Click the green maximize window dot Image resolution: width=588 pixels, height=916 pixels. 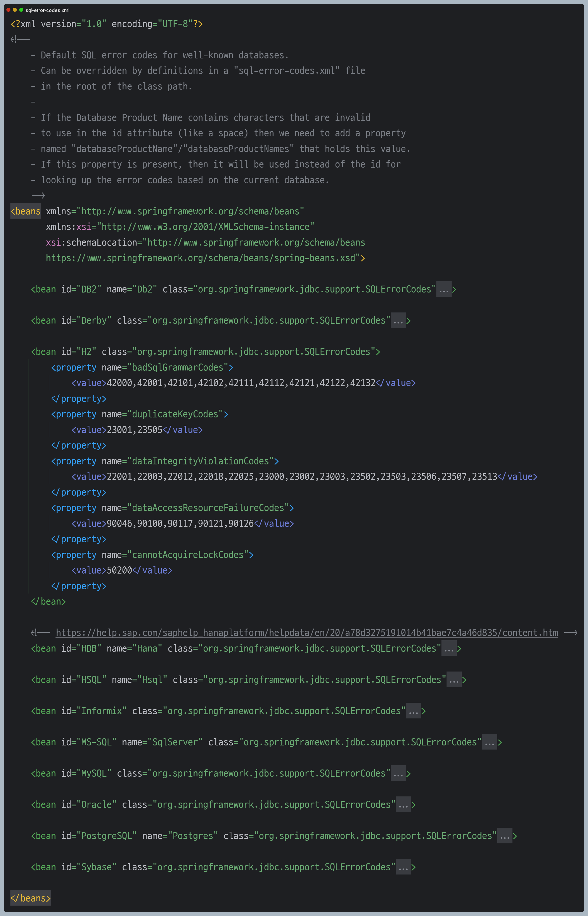point(21,10)
